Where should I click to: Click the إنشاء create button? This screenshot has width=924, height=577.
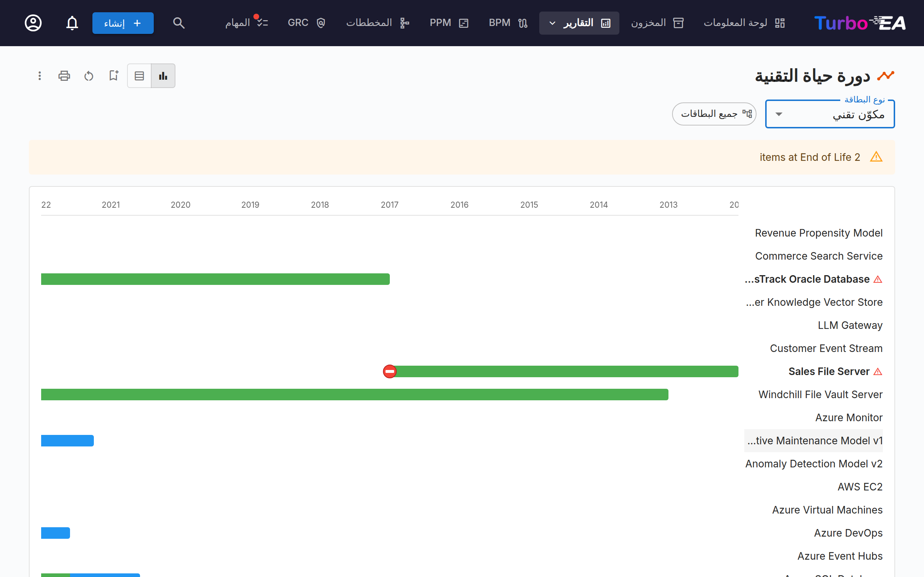(123, 23)
